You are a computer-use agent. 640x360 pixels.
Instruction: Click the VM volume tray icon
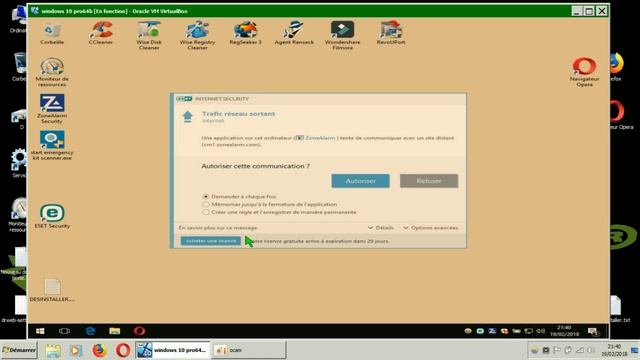tap(540, 331)
